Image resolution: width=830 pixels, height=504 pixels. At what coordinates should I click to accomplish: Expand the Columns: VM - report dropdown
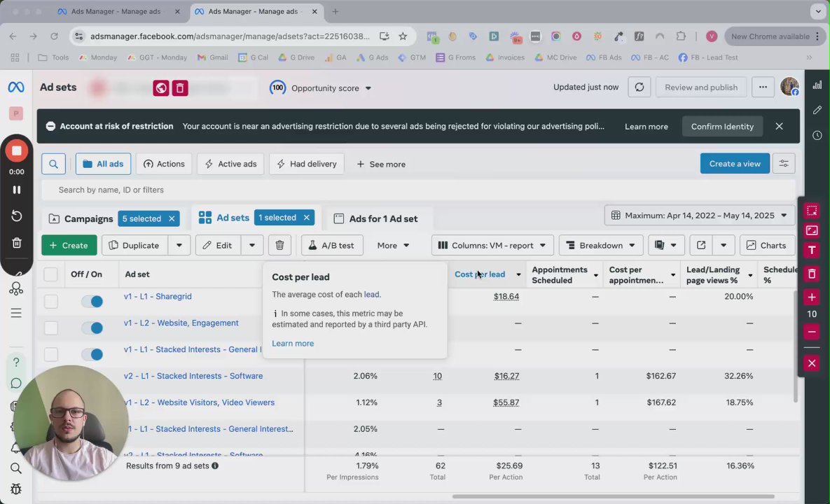(492, 246)
